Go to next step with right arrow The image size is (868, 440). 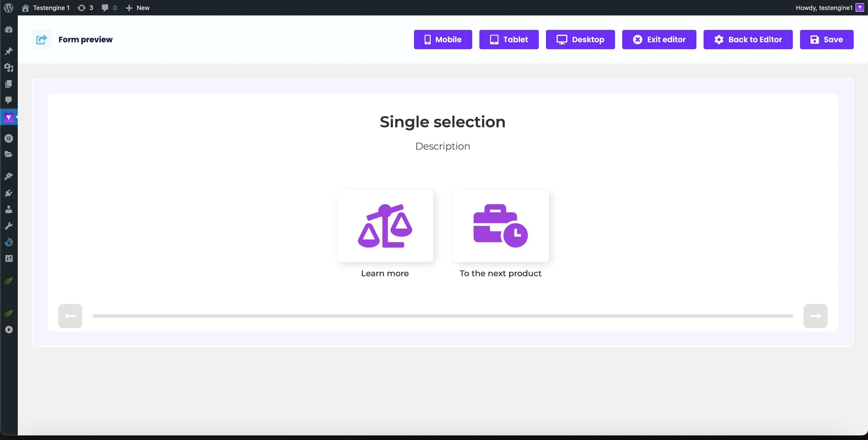(x=815, y=315)
